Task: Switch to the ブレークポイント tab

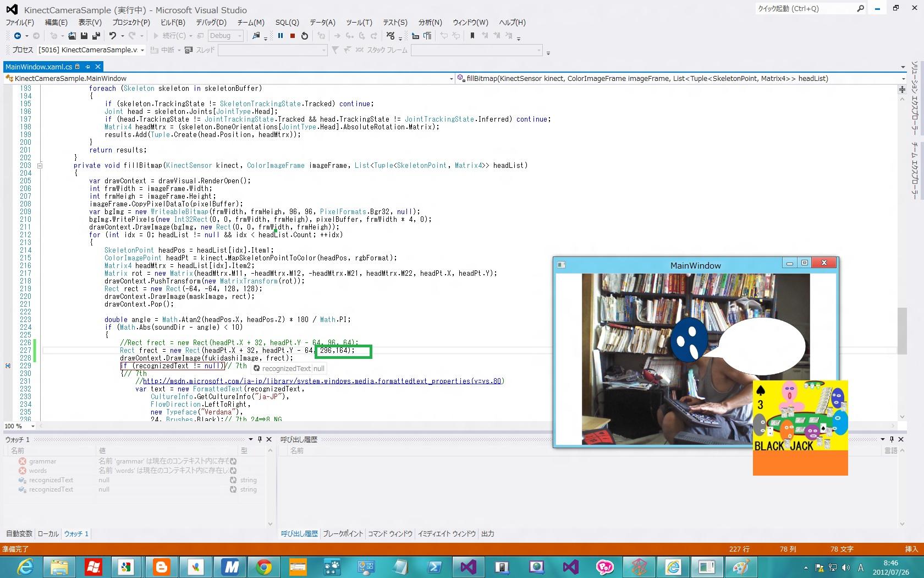Action: 343,533
